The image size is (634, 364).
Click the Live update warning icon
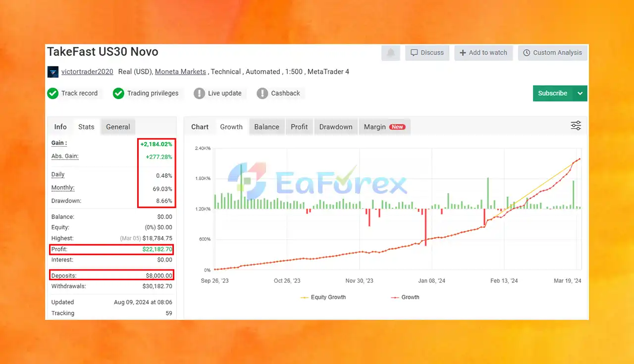pyautogui.click(x=199, y=93)
